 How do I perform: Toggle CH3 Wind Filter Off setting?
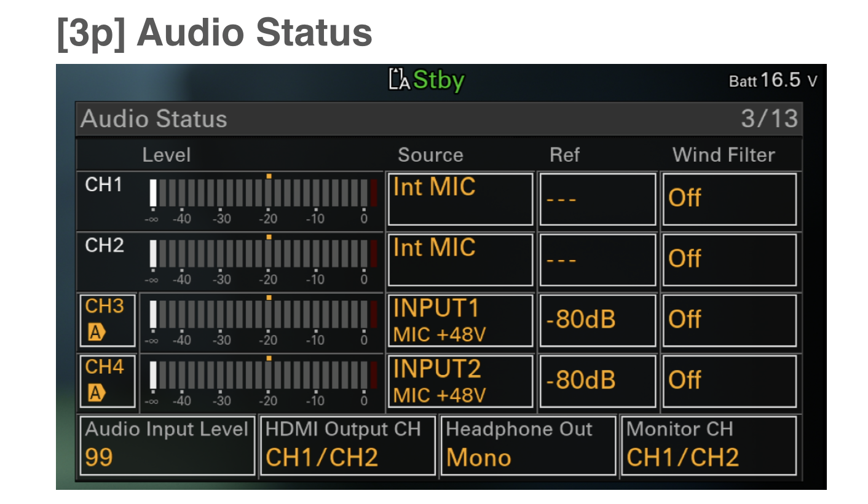[729, 320]
